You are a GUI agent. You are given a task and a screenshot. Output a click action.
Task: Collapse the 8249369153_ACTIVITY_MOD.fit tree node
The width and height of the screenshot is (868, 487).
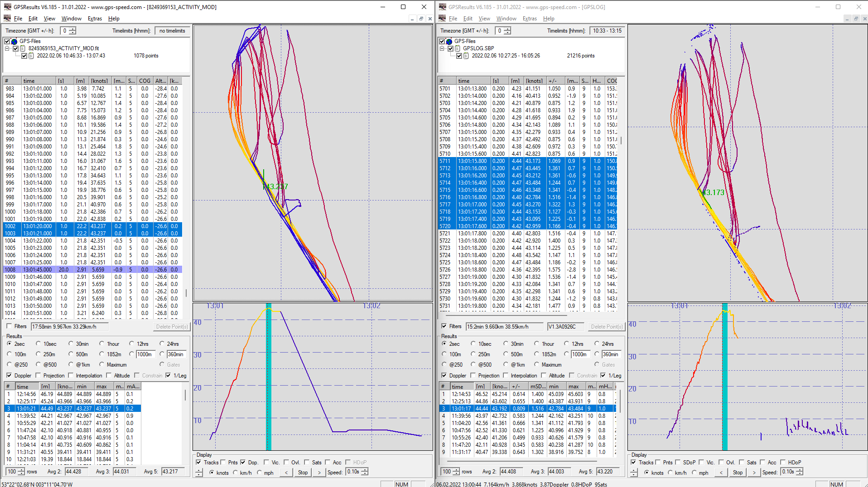point(7,48)
